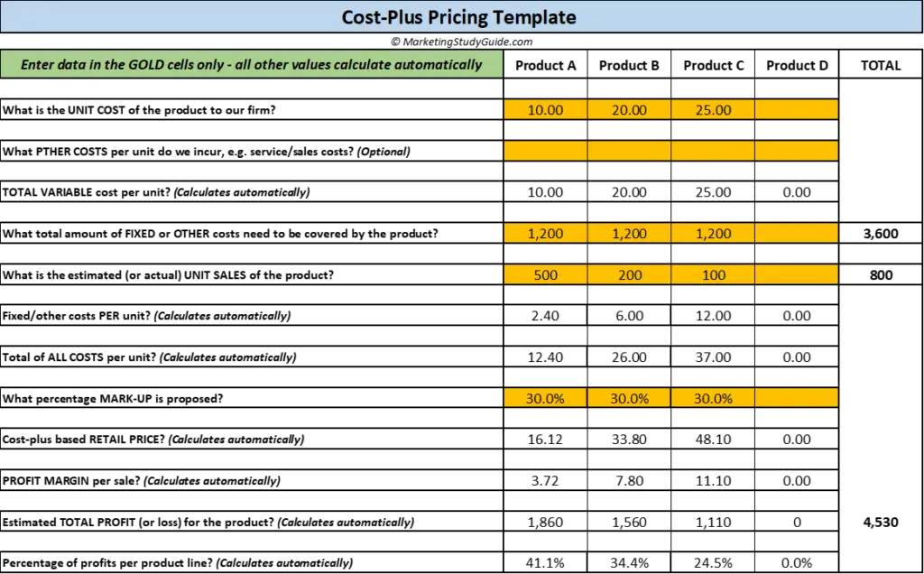Select Product D other costs gold cell

pyautogui.click(x=796, y=151)
